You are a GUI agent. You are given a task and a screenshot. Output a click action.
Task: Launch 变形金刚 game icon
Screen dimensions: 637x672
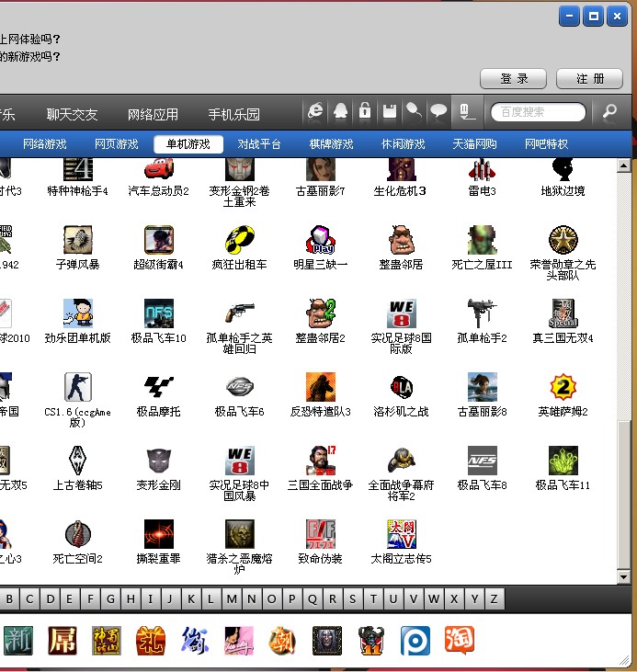[x=159, y=461]
